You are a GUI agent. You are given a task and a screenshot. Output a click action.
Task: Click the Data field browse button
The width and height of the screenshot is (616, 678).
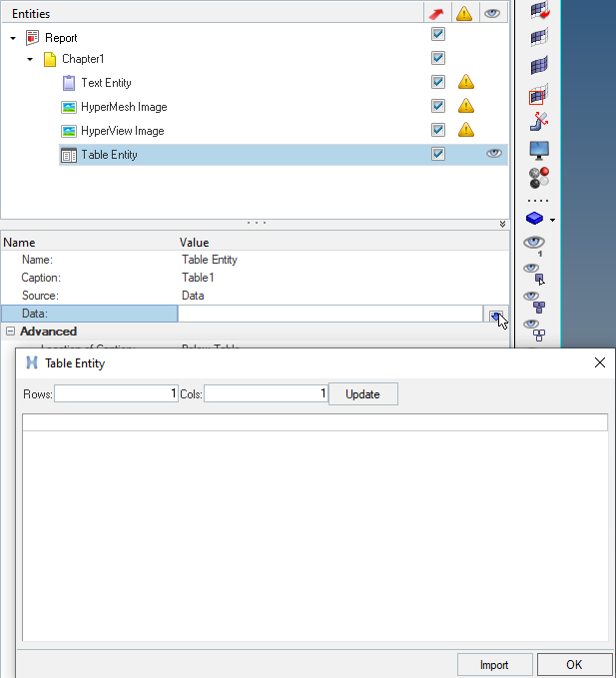(496, 315)
